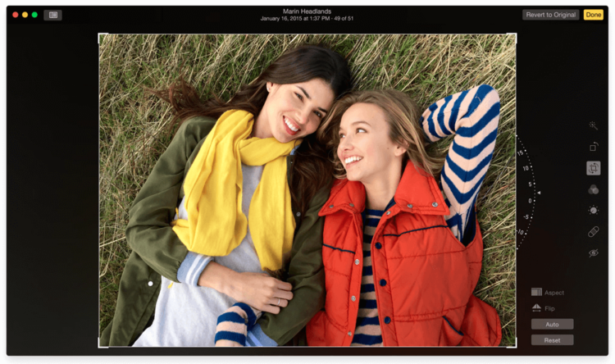Click the red close window button
This screenshot has height=364, width=615.
[x=16, y=15]
